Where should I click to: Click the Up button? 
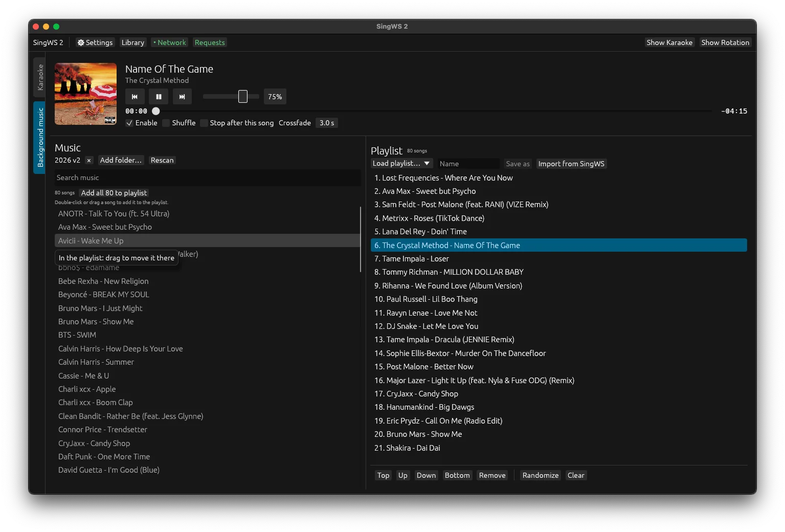pyautogui.click(x=403, y=475)
